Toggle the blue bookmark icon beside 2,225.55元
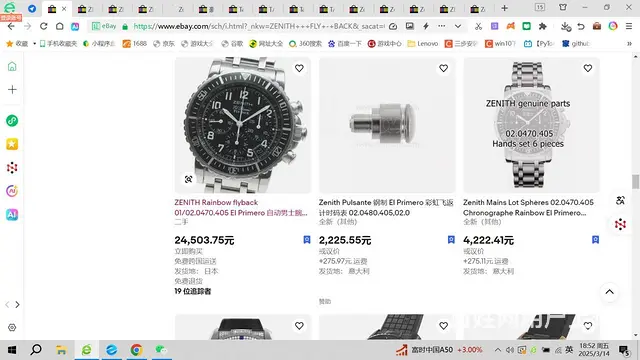The image size is (640, 360). click(x=451, y=240)
